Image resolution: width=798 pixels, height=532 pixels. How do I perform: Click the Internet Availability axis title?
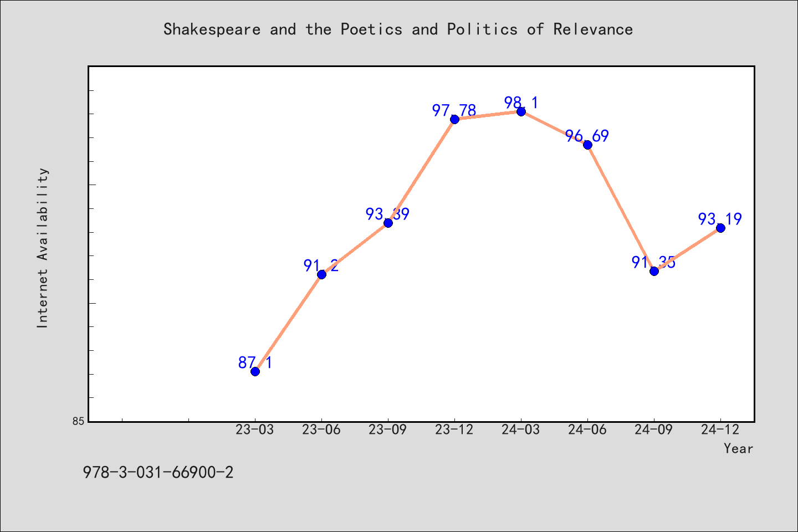[43, 248]
